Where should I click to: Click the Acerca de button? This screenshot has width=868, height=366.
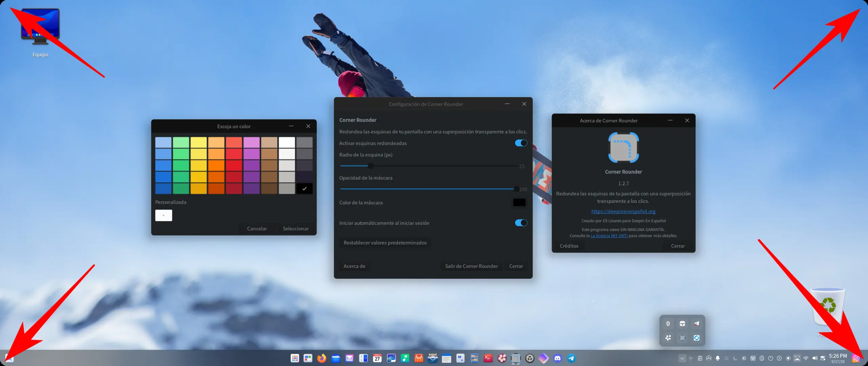tap(354, 266)
